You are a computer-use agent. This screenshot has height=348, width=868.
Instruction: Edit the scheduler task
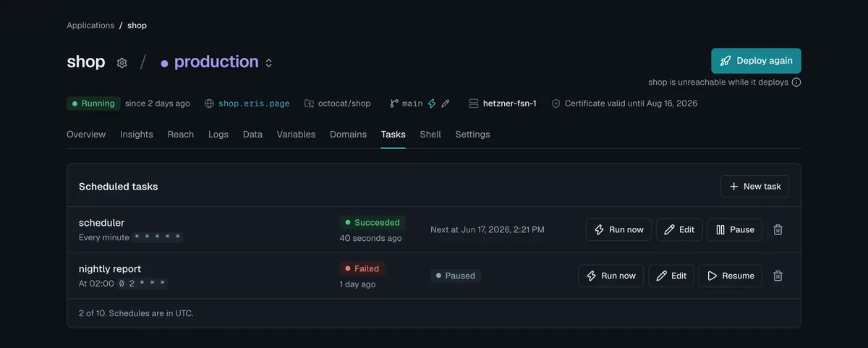[x=679, y=229]
